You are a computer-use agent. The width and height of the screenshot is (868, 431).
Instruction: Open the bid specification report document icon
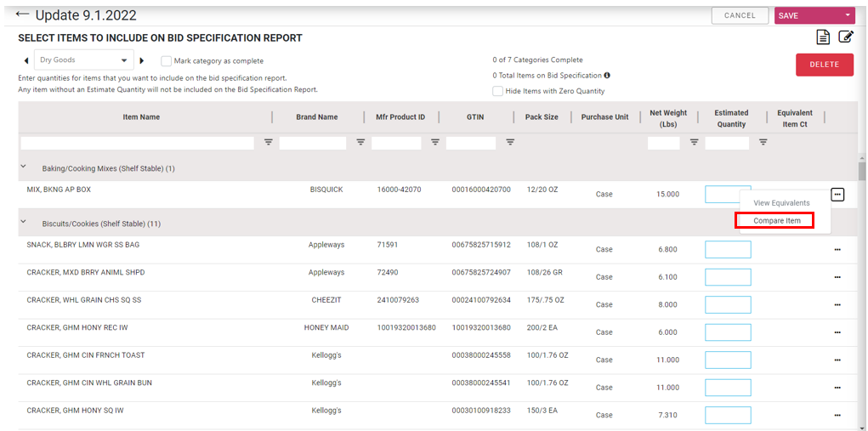(823, 37)
